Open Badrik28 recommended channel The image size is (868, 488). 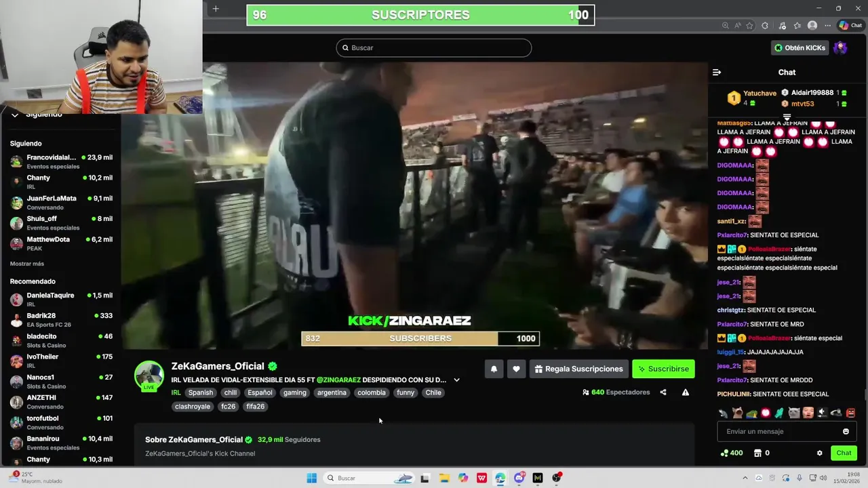tap(61, 320)
